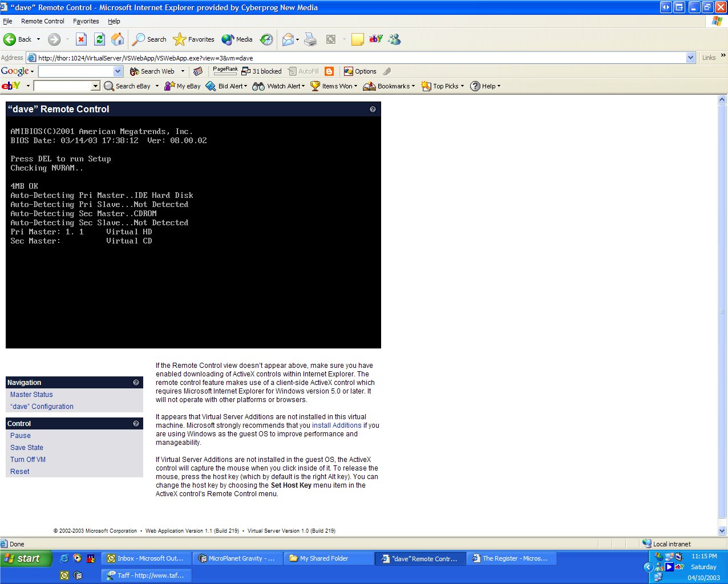The height and width of the screenshot is (584, 728).
Task: Click the eBay toolbar search field
Action: click(62, 86)
